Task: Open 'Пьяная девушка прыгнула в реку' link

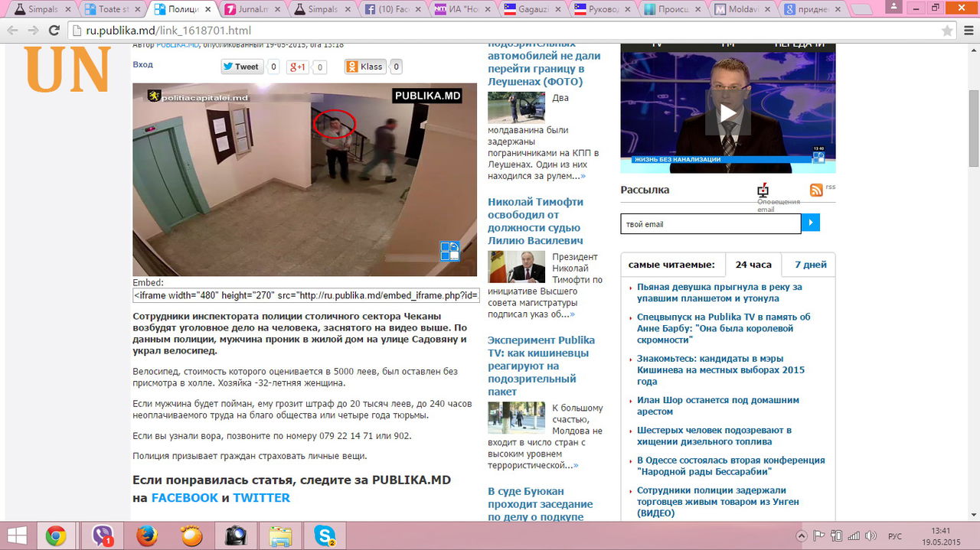Action: tap(720, 293)
